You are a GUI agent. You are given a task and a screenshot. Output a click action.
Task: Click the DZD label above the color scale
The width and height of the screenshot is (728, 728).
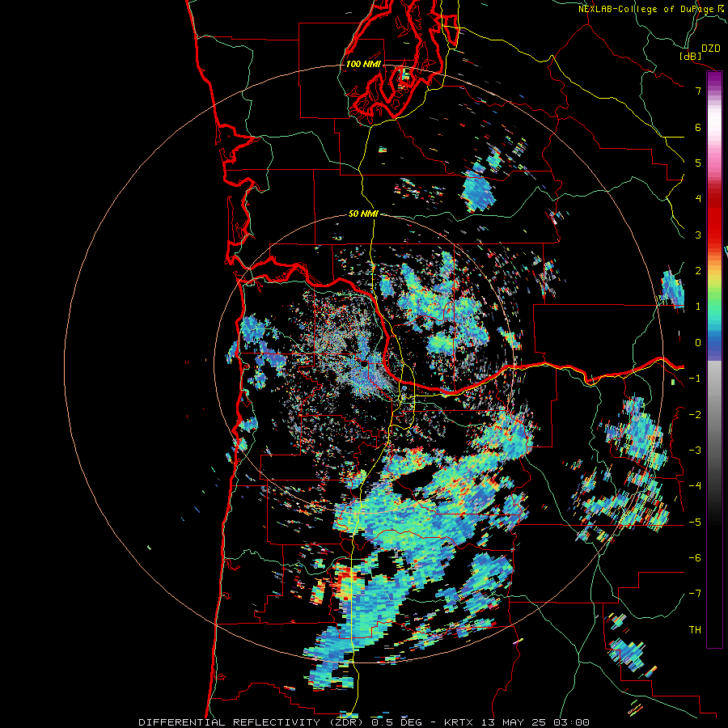(x=710, y=49)
